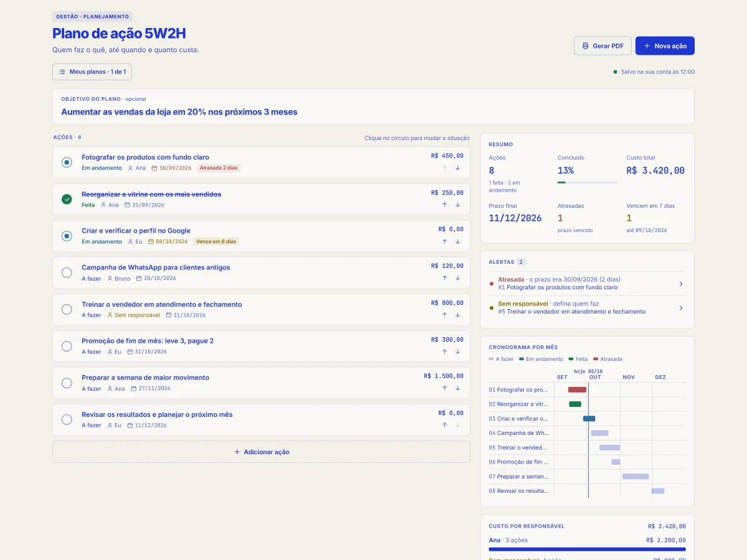Click 'Gestão · Planejamento' breadcrumb tag
747x560 pixels.
click(x=92, y=17)
